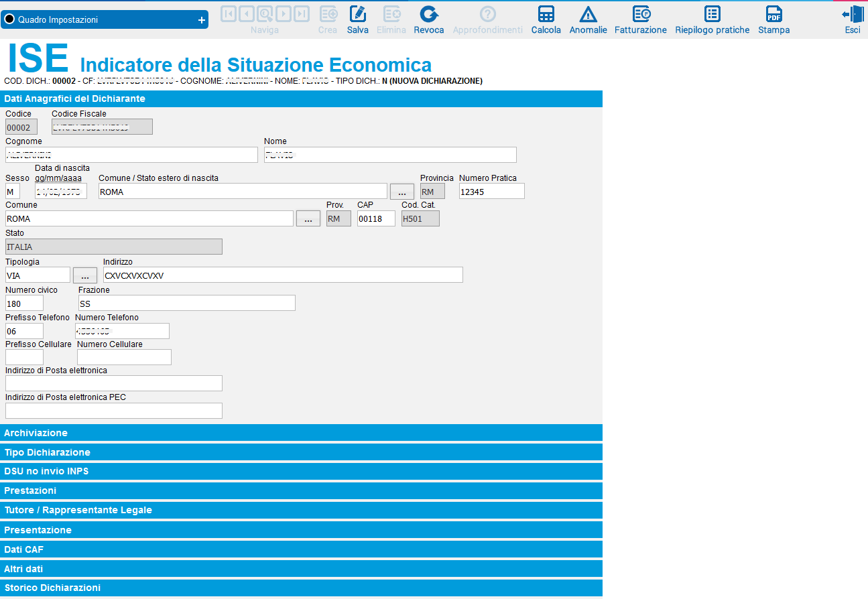868x599 pixels.
Task: Click the Indirizzo field CXVCXVXCVXV
Action: tap(283, 275)
